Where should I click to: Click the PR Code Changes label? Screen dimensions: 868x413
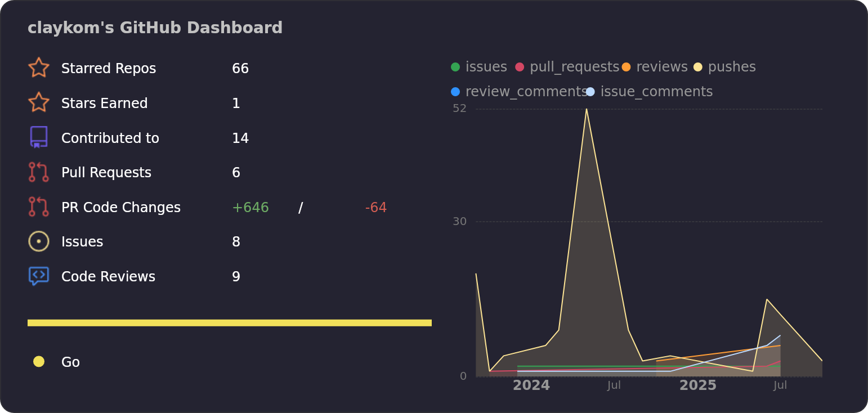coord(121,208)
